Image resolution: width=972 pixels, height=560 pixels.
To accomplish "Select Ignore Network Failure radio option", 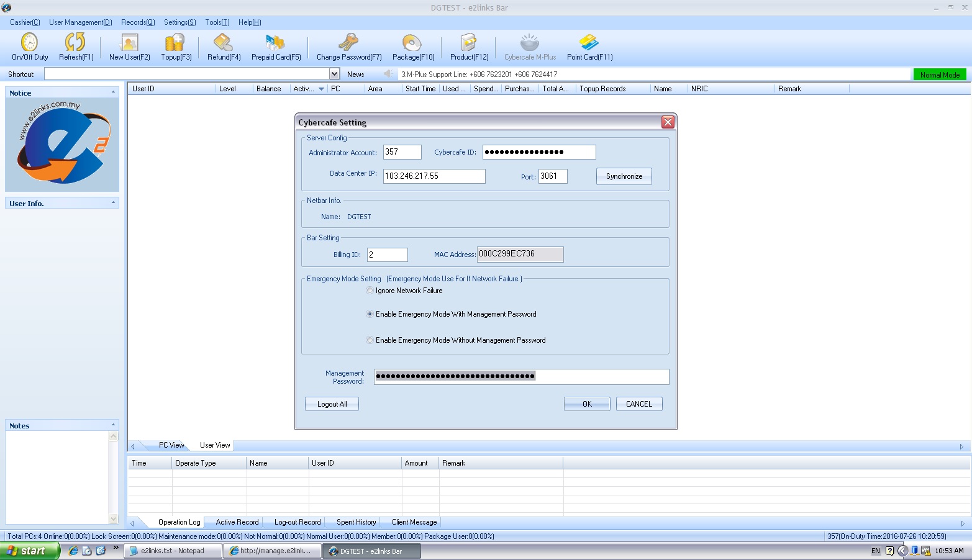I will click(x=370, y=291).
